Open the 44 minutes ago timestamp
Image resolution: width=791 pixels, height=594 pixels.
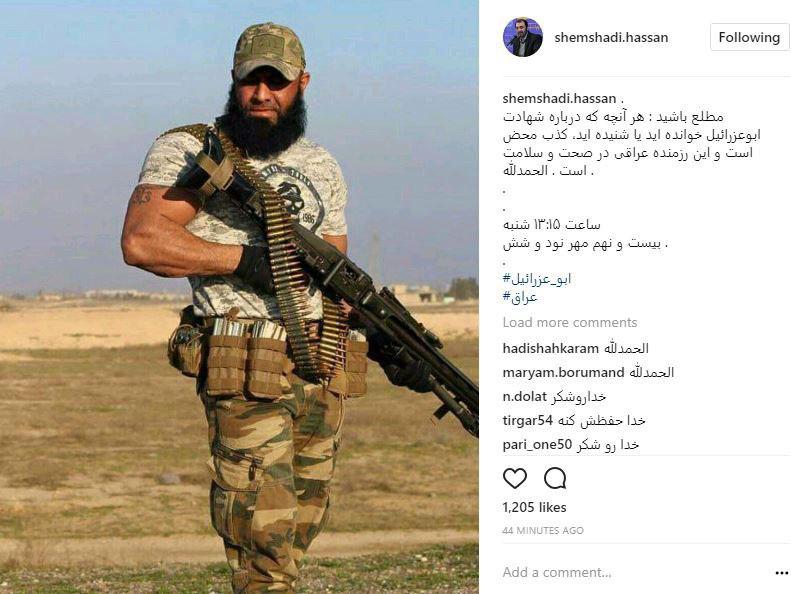[543, 530]
